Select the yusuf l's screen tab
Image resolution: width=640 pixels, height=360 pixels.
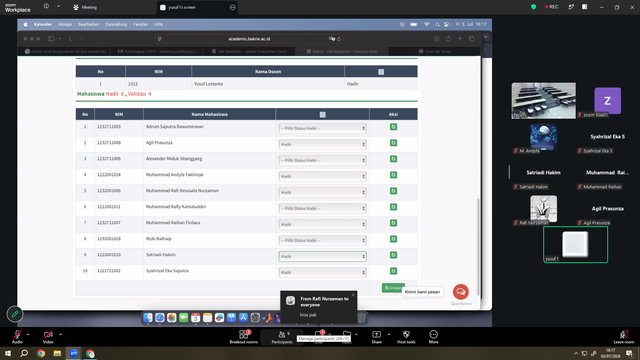point(198,7)
